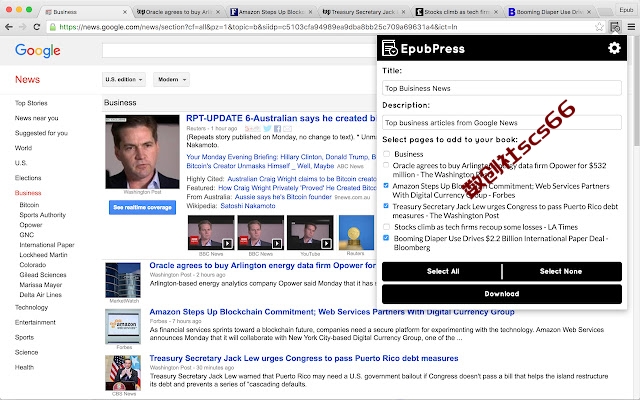Switch to the Treasury Secretary Jack tab
The image size is (640, 400).
pos(362,12)
